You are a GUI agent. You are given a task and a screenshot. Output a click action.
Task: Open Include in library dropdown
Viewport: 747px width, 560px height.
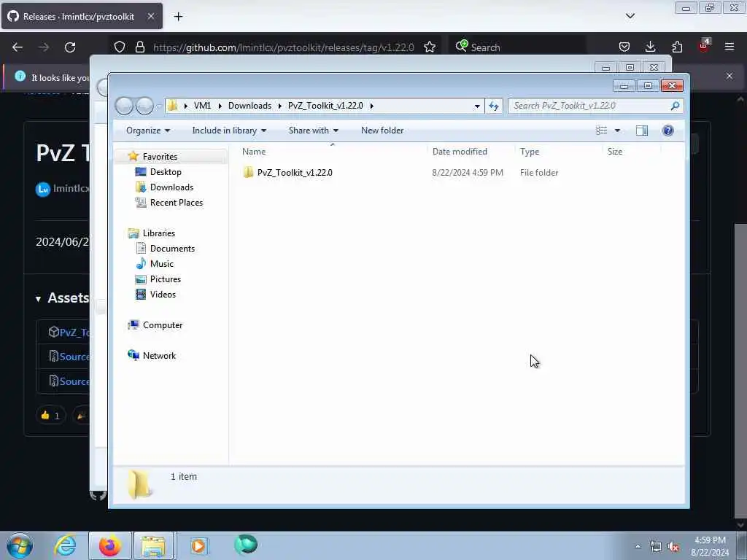pos(229,131)
